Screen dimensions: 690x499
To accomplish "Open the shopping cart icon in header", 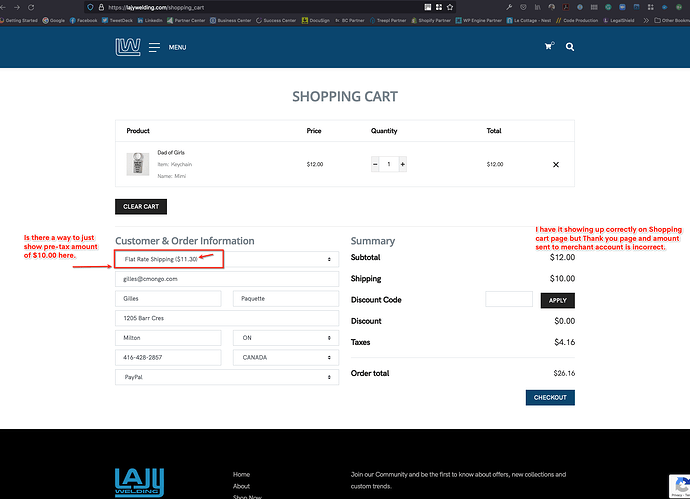I will (x=548, y=47).
